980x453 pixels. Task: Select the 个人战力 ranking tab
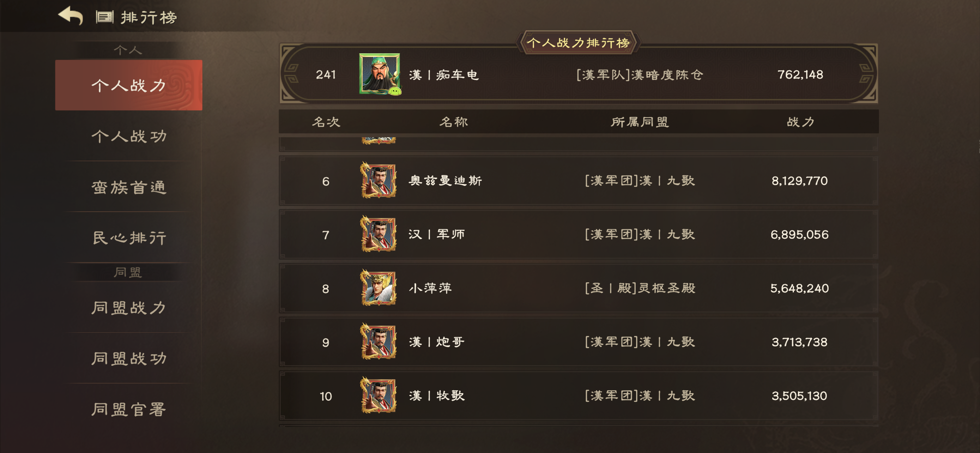pos(129,85)
